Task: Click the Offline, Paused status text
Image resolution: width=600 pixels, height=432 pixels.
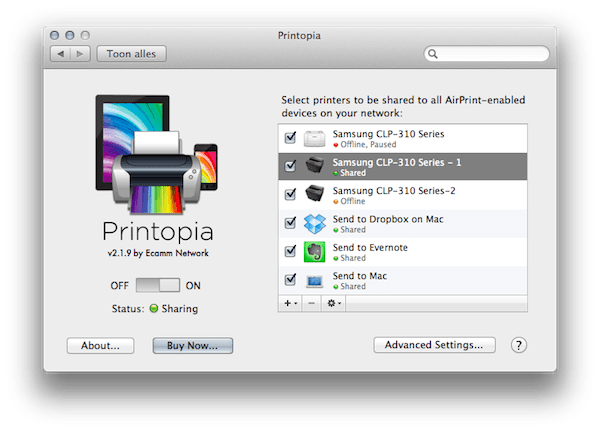Action: (368, 145)
